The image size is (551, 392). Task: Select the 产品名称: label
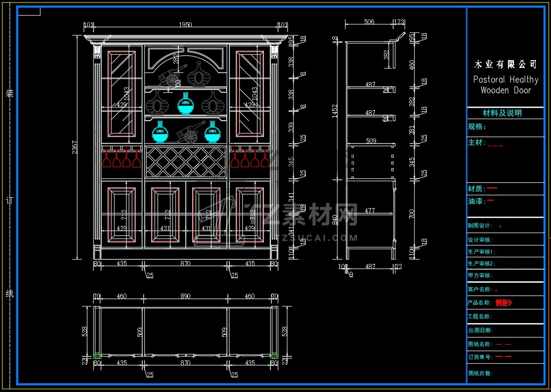click(480, 303)
